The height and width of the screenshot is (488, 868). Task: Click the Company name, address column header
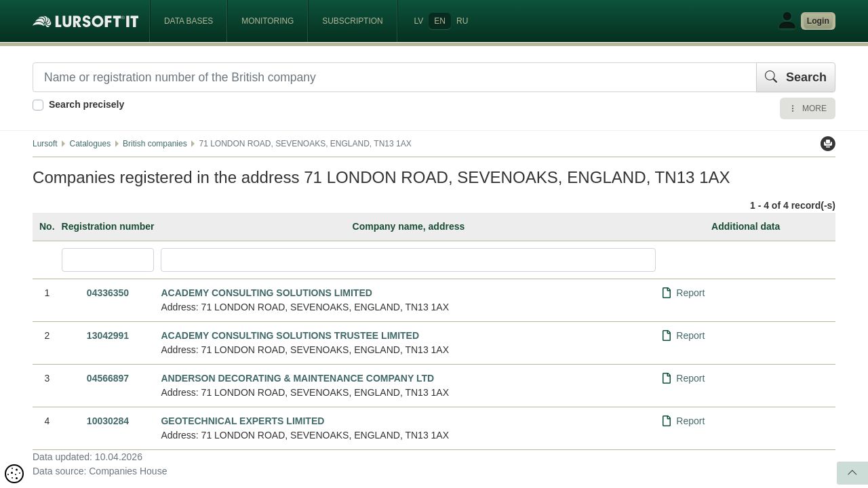coord(408,226)
